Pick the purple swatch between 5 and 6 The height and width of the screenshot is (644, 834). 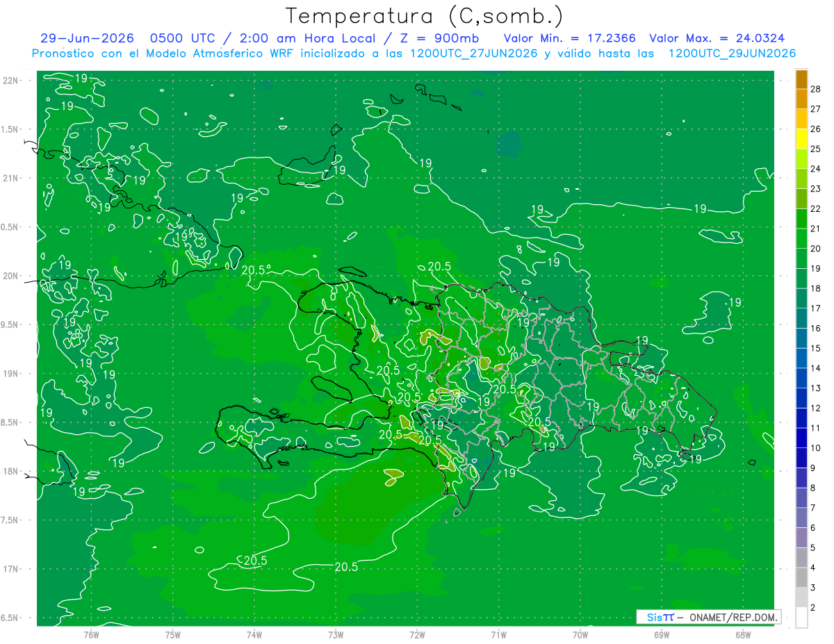pyautogui.click(x=801, y=538)
